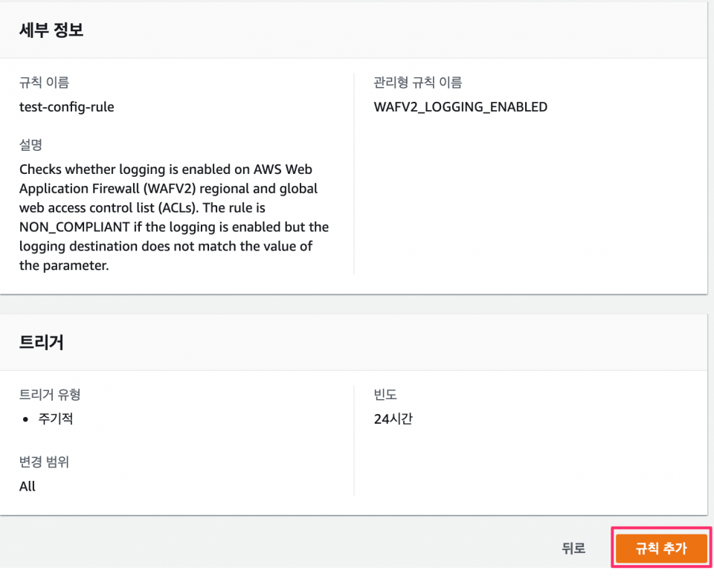Click the divider between detail columns
Viewport: 714px width, 588px height.
tap(354, 171)
